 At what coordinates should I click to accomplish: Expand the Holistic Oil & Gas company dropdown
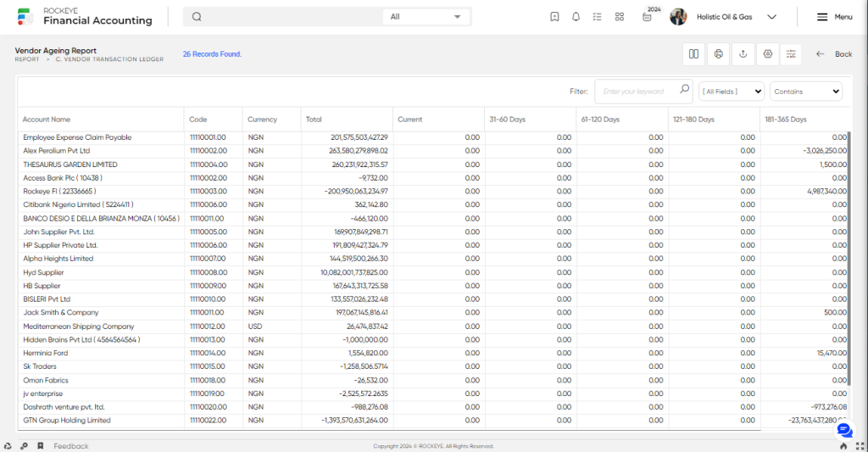pyautogui.click(x=771, y=17)
